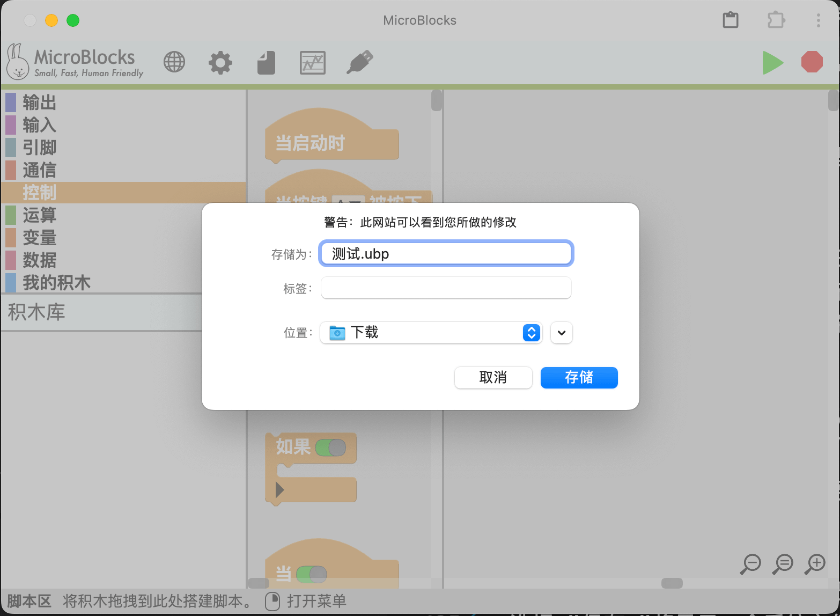The width and height of the screenshot is (840, 616).
Task: Click the 存储为 filename field
Action: pos(446,253)
